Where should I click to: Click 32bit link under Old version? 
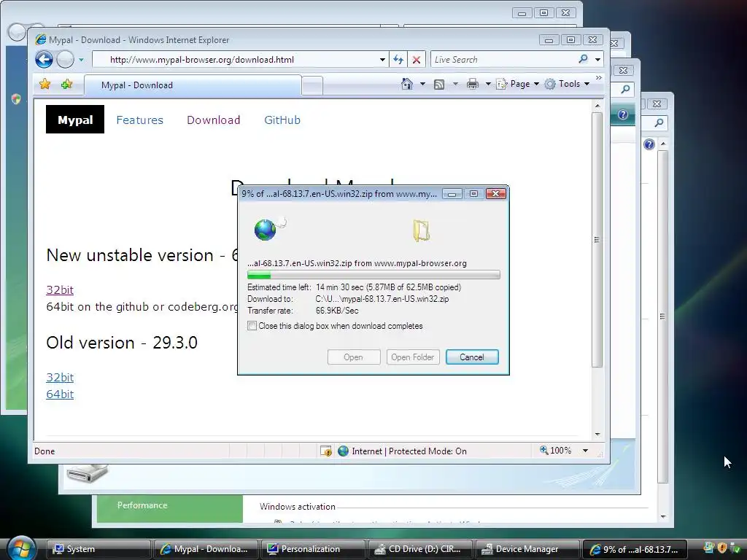[x=60, y=377]
